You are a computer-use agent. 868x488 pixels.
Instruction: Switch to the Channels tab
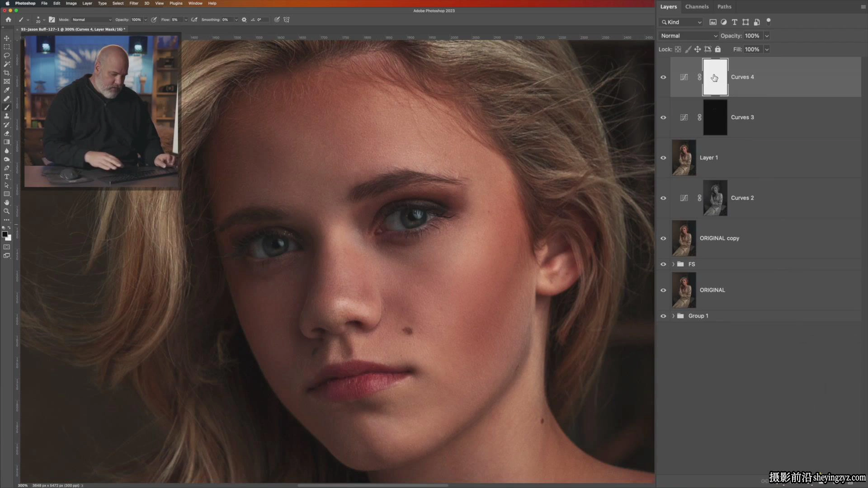(x=697, y=7)
